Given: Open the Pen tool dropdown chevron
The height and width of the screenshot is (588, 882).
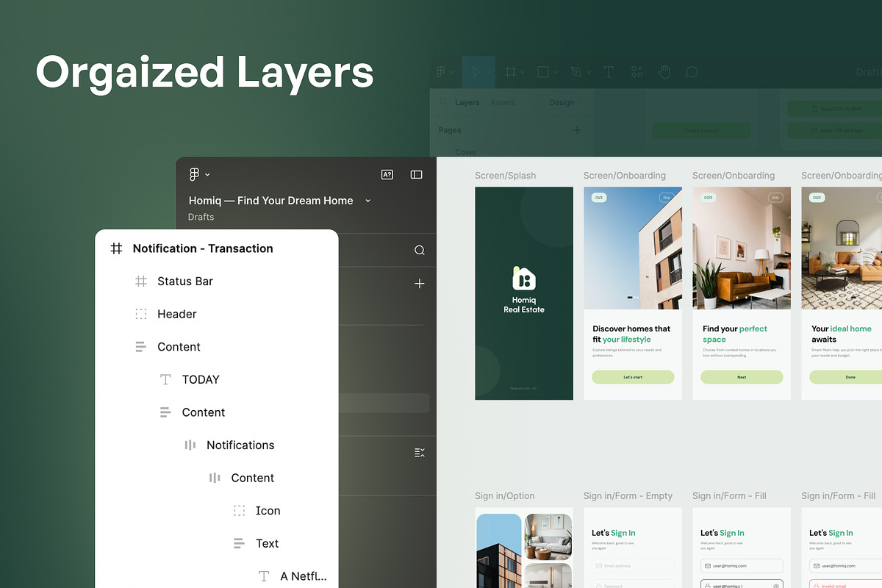Looking at the screenshot, I should [x=589, y=72].
